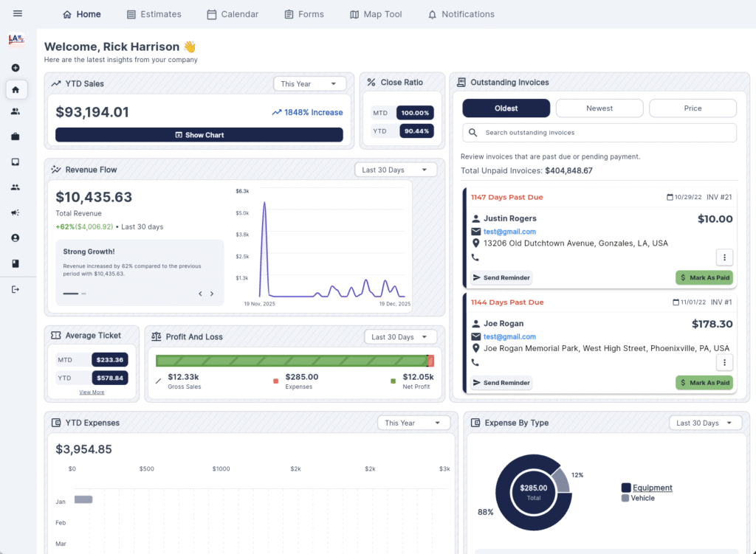
Task: Click the briefcase icon in the sidebar
Action: click(x=16, y=136)
